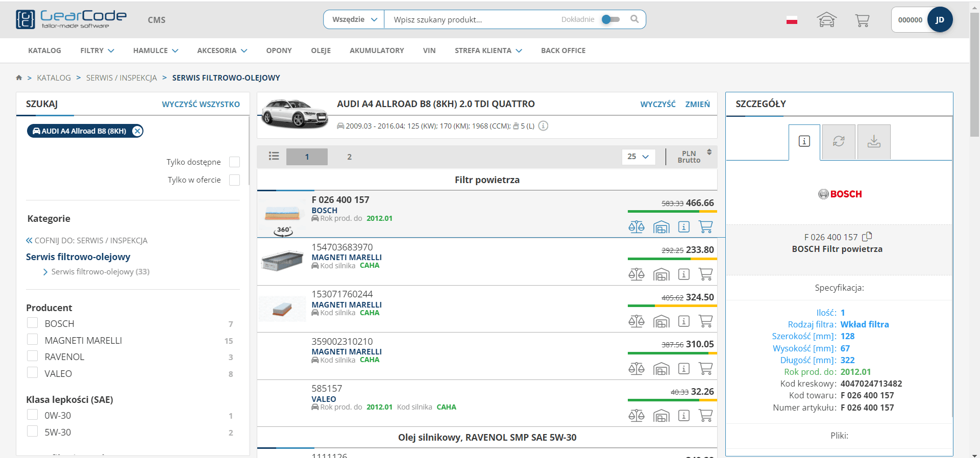Go to home via breadcrumb house icon

click(19, 78)
